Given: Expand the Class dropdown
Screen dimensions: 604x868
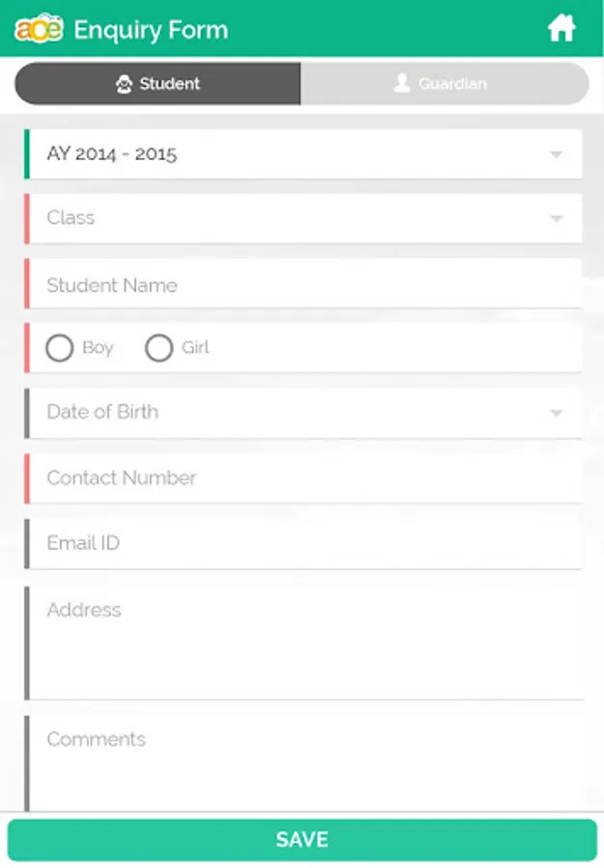Looking at the screenshot, I should 556,219.
